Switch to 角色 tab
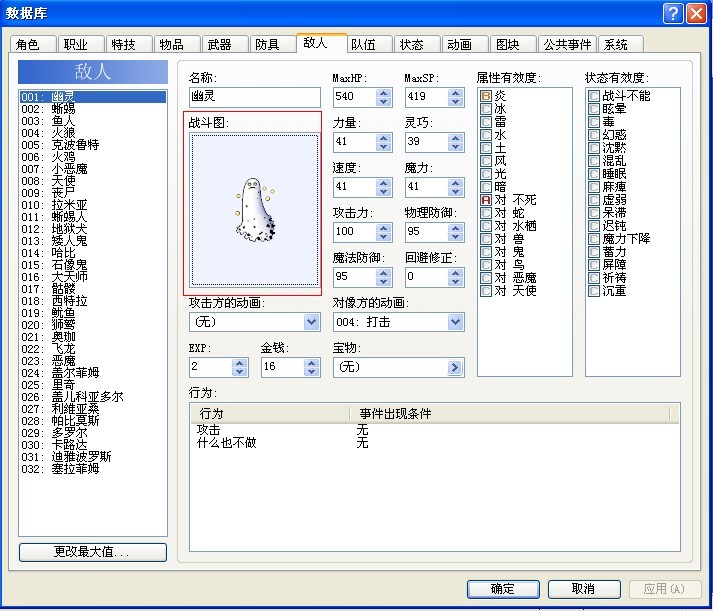 point(33,45)
